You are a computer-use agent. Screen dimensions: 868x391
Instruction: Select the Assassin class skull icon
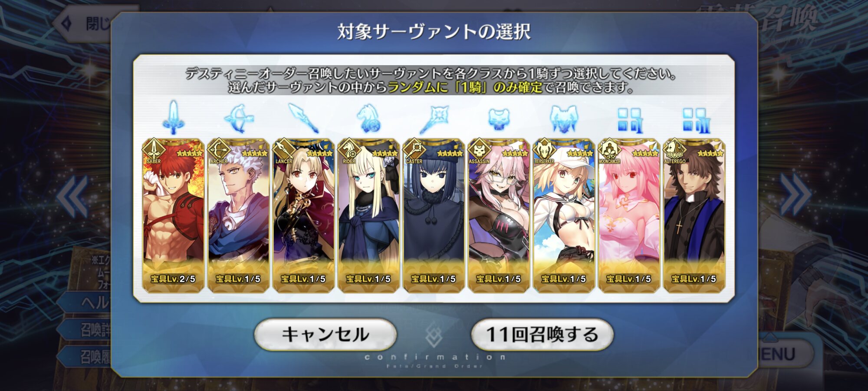click(x=499, y=119)
